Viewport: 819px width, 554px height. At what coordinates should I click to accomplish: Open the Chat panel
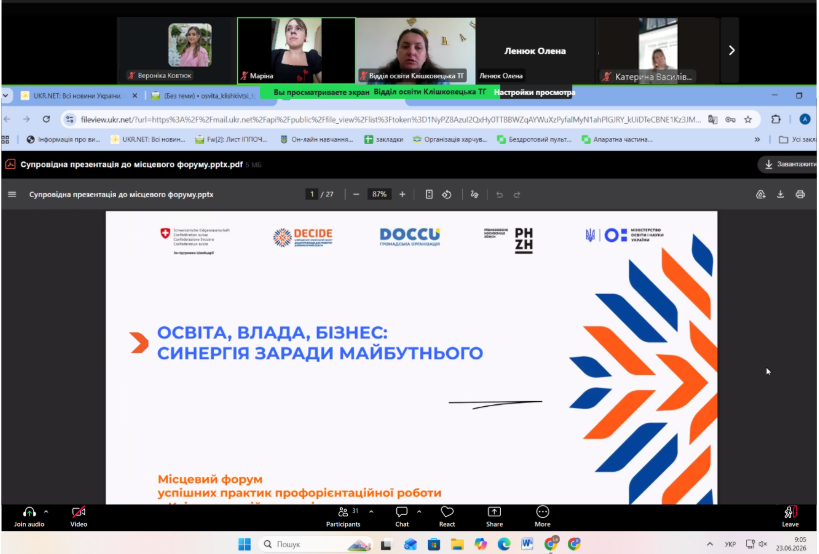pyautogui.click(x=402, y=516)
